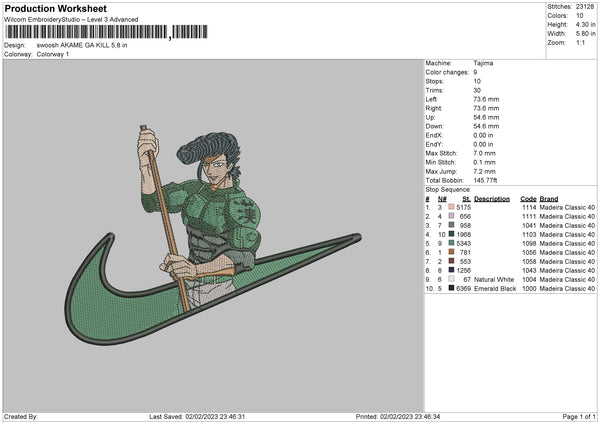Click the Machine value Tajima

tap(483, 63)
